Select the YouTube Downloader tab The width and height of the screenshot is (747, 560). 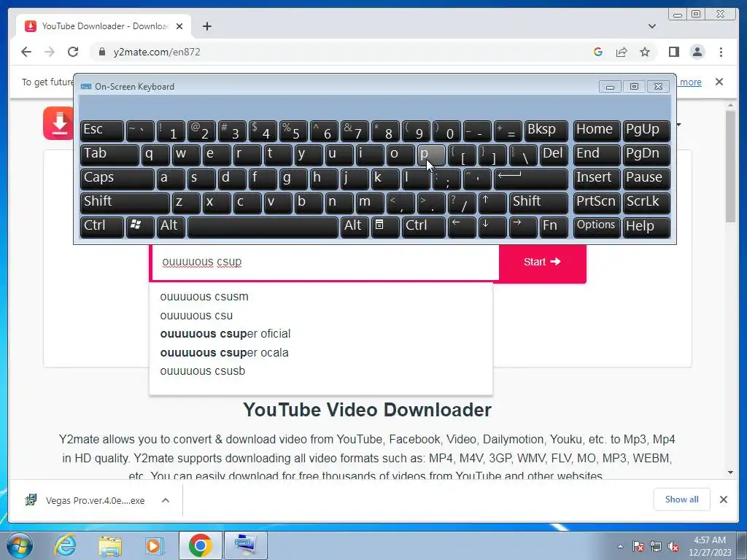[104, 26]
